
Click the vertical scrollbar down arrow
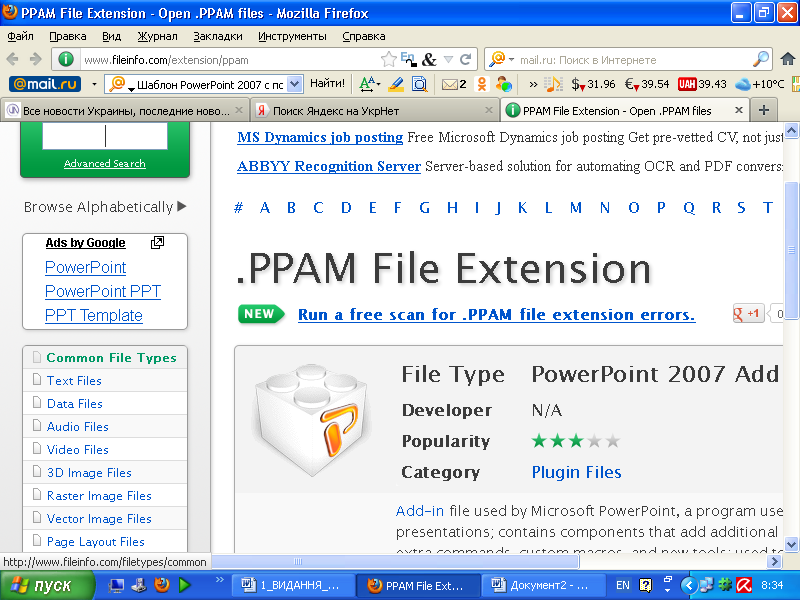tap(792, 543)
